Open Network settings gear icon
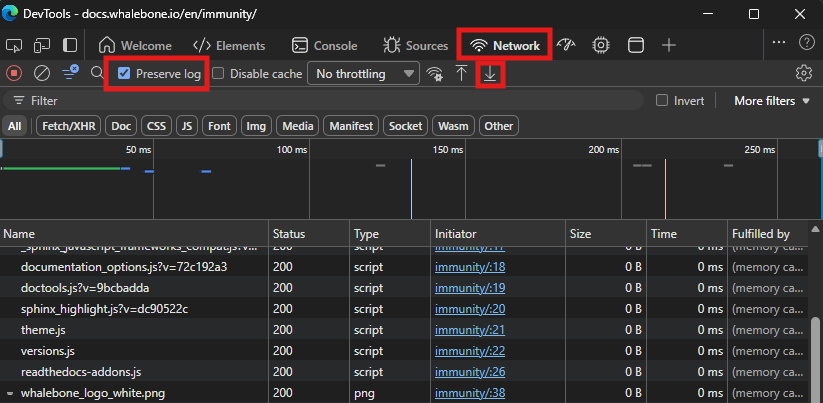823x403 pixels. pyautogui.click(x=804, y=73)
